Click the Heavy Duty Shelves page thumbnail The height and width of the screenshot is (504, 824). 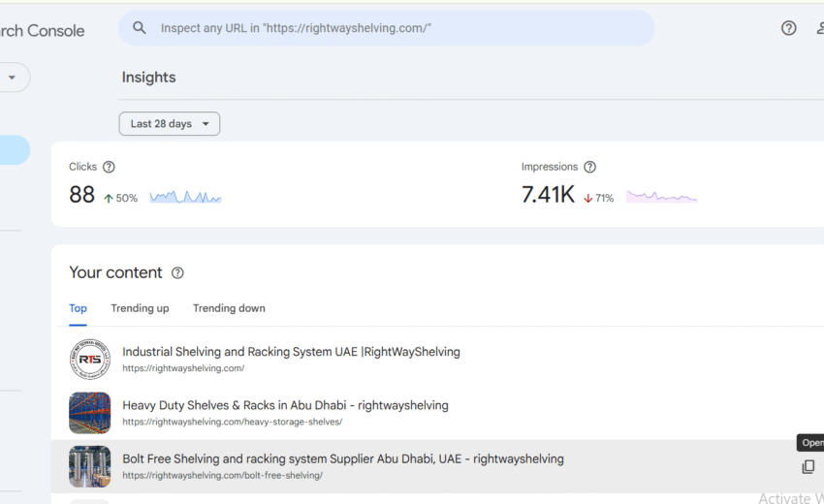point(90,413)
